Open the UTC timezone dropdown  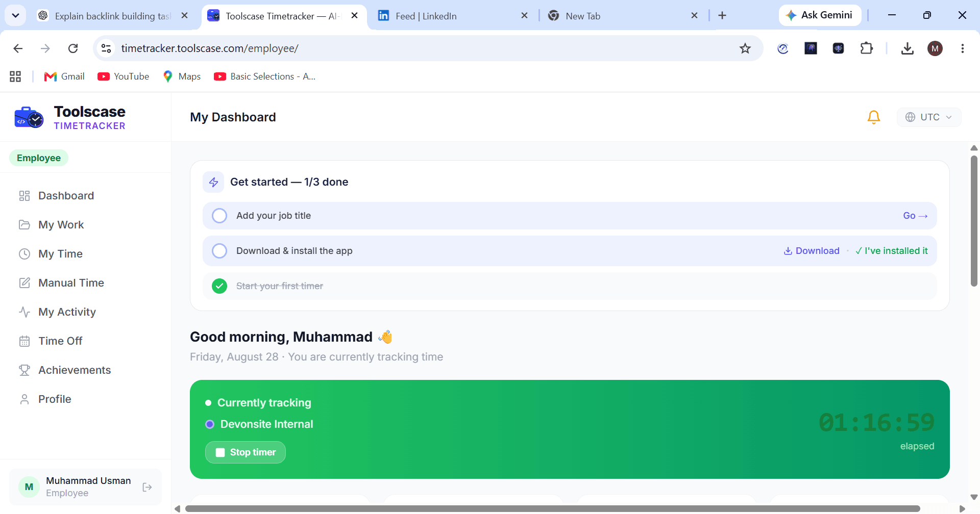pyautogui.click(x=929, y=117)
